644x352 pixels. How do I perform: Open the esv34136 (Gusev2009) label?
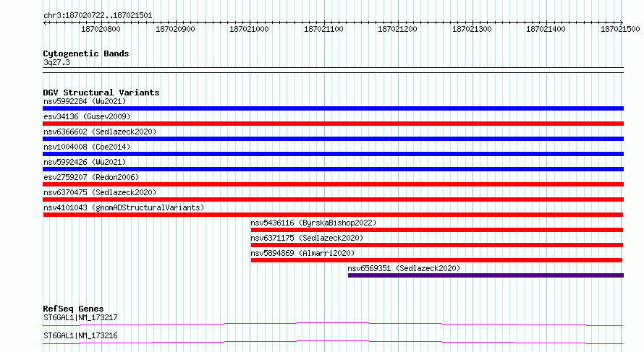coord(87,116)
